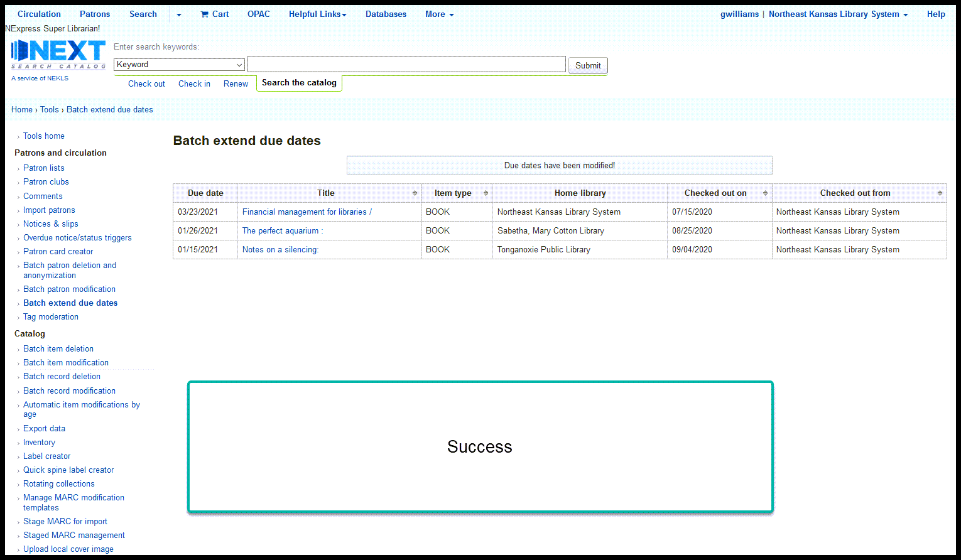The height and width of the screenshot is (560, 961).
Task: Select the Tonganoxie Public Library cell
Action: [x=580, y=249]
